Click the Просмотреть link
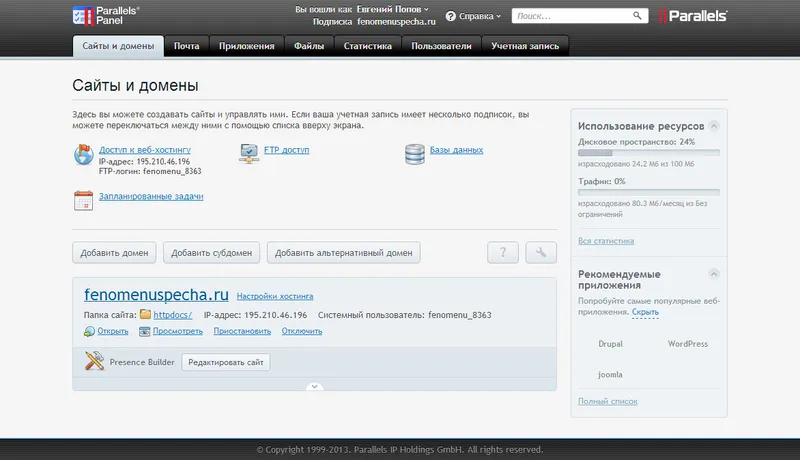The width and height of the screenshot is (800, 460). [x=178, y=331]
